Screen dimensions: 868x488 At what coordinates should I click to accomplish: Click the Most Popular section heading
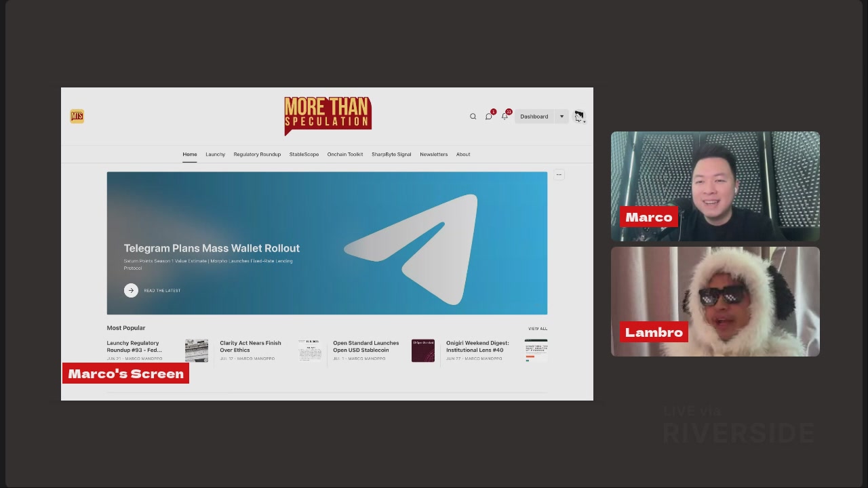(126, 328)
